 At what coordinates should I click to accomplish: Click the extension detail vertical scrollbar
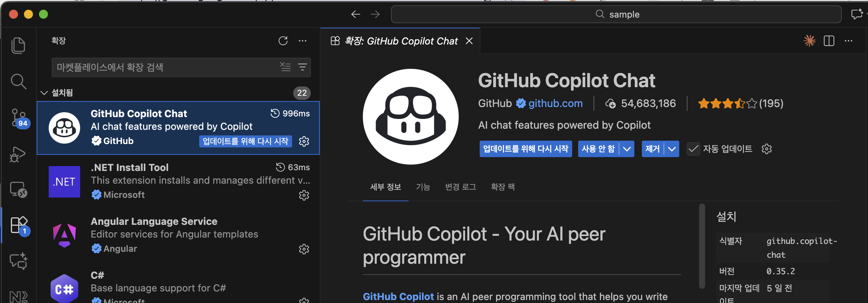coord(702,246)
